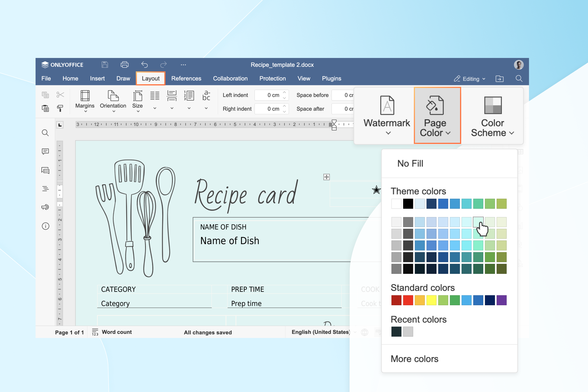Click the Save icon in title bar
588x392 pixels.
(105, 65)
